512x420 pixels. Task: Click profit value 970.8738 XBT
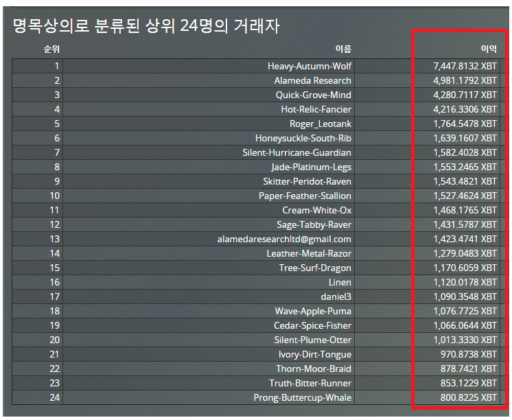coord(468,354)
